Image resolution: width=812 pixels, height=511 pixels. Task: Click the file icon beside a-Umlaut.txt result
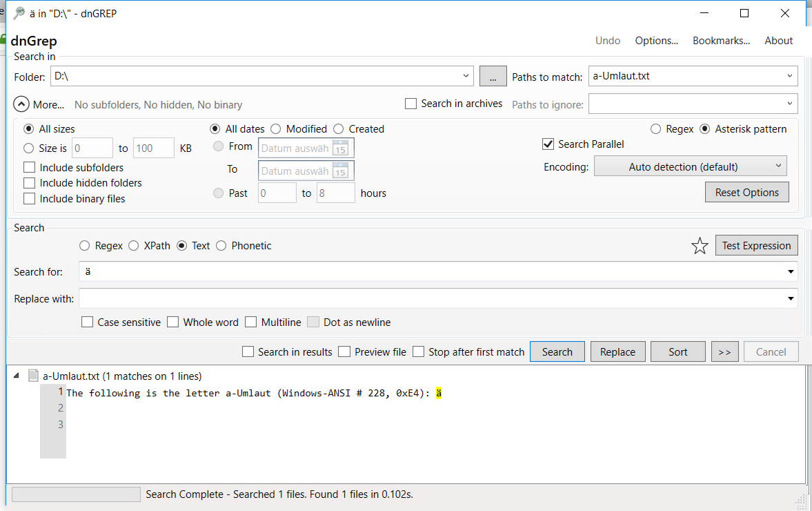(x=34, y=376)
